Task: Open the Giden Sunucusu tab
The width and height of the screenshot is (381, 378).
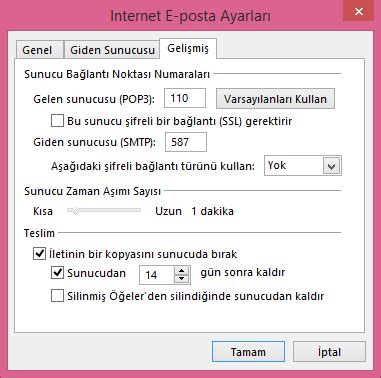Action: click(x=112, y=50)
